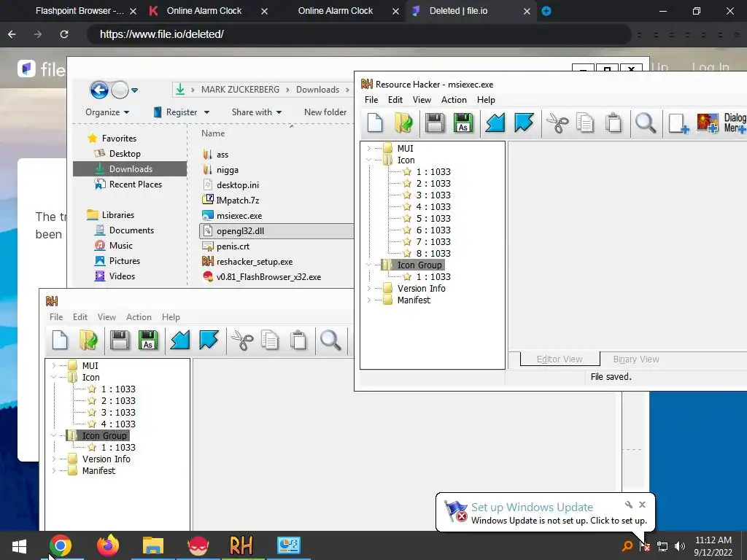The image size is (747, 560).
Task: Open Edit menu in msiexec.exe Resource Hacker
Action: (395, 99)
